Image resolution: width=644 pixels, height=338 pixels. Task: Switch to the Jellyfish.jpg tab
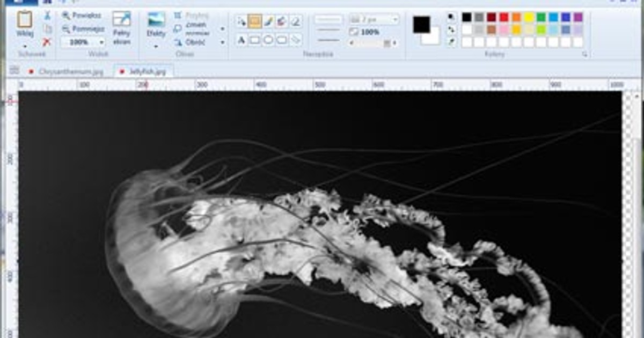tap(143, 71)
